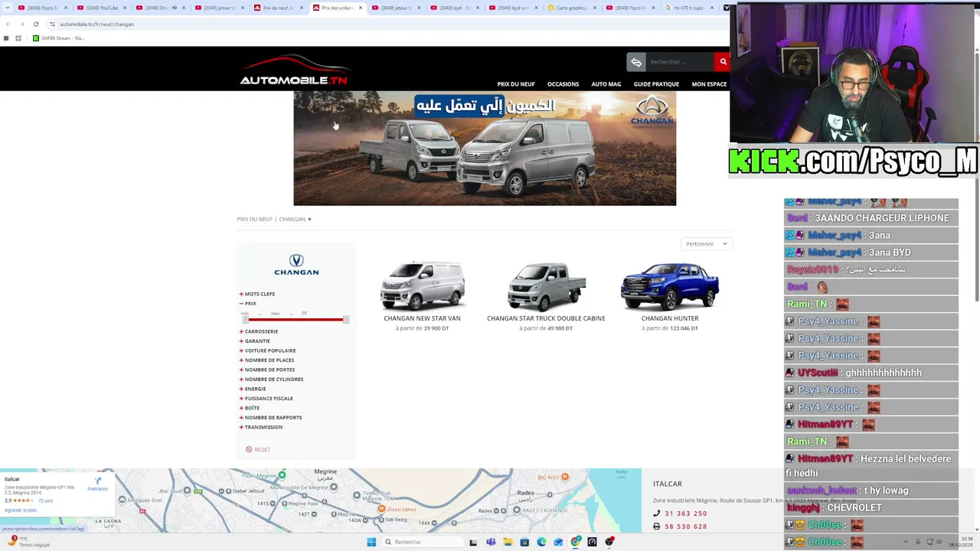Expand the ENERGIE filter
The height and width of the screenshot is (551, 980).
click(x=253, y=389)
